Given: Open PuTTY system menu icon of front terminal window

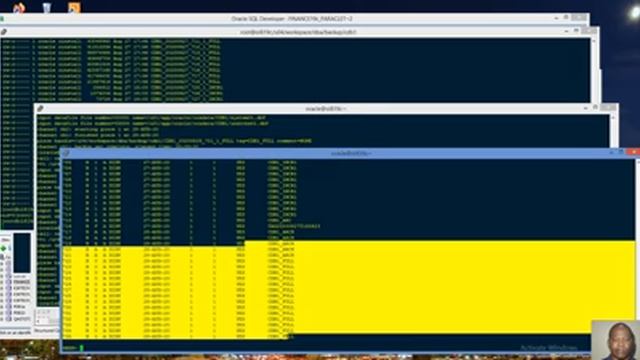Looking at the screenshot, I should click(x=66, y=153).
